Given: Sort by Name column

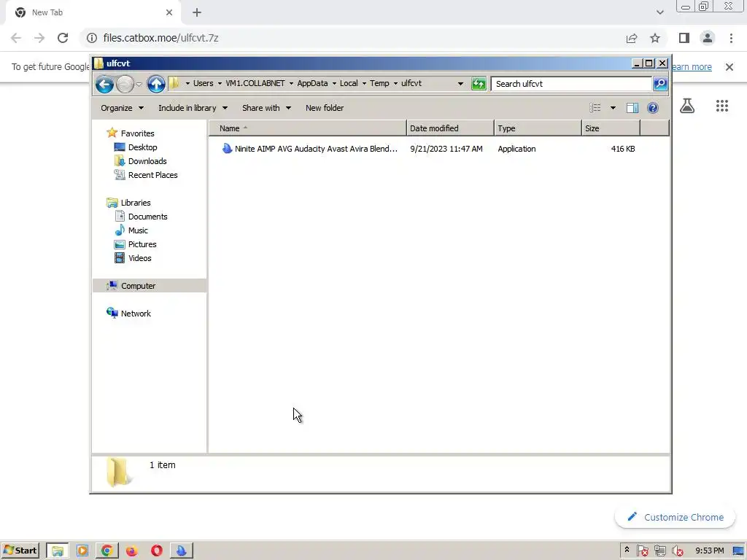Looking at the screenshot, I should (307, 128).
